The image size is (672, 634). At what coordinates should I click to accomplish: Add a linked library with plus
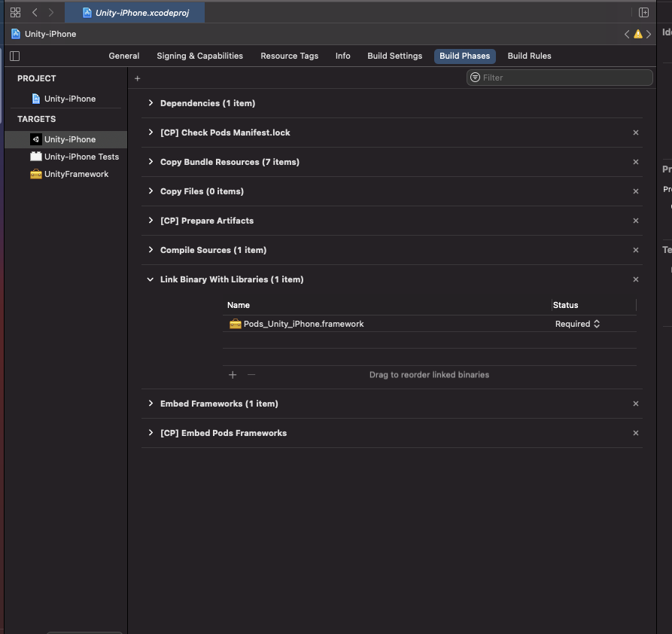point(233,375)
